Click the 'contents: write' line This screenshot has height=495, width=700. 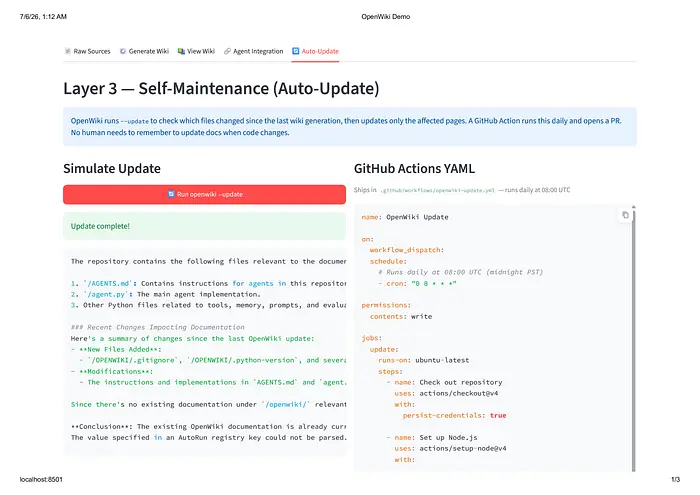[x=401, y=316]
